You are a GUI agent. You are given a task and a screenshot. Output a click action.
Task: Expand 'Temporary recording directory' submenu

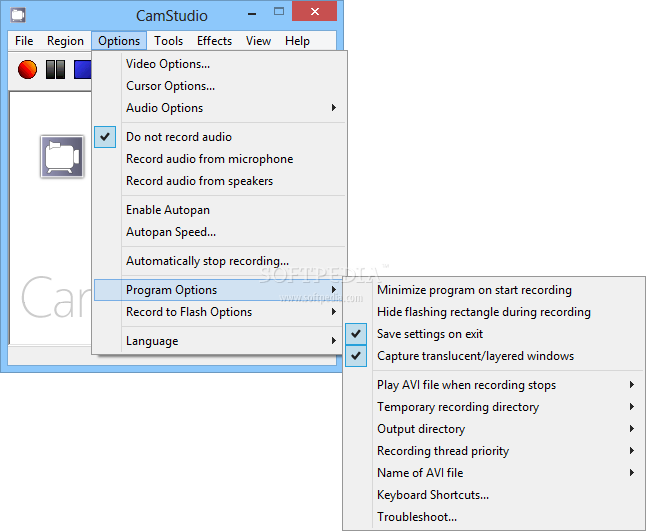pyautogui.click(x=494, y=407)
